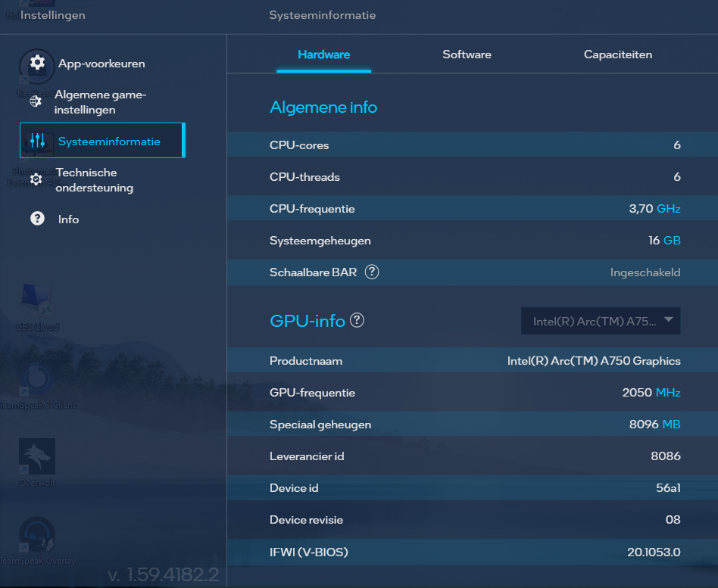Click the GPU-frequentie 2050 value
The image size is (718, 588).
637,393
